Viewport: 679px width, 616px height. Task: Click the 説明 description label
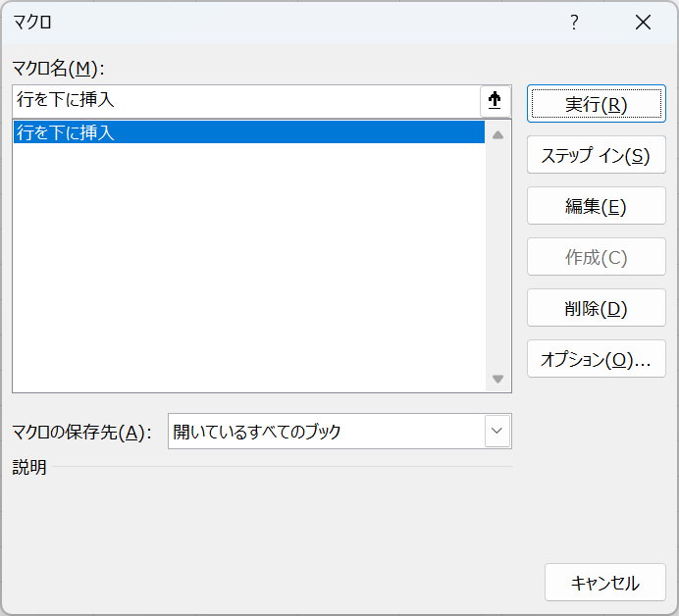coord(29,468)
